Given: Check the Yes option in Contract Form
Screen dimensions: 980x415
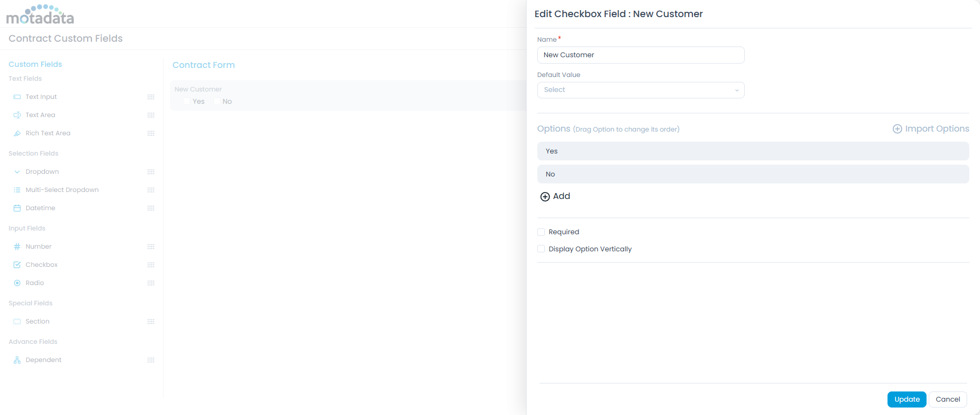Looking at the screenshot, I should [187, 102].
